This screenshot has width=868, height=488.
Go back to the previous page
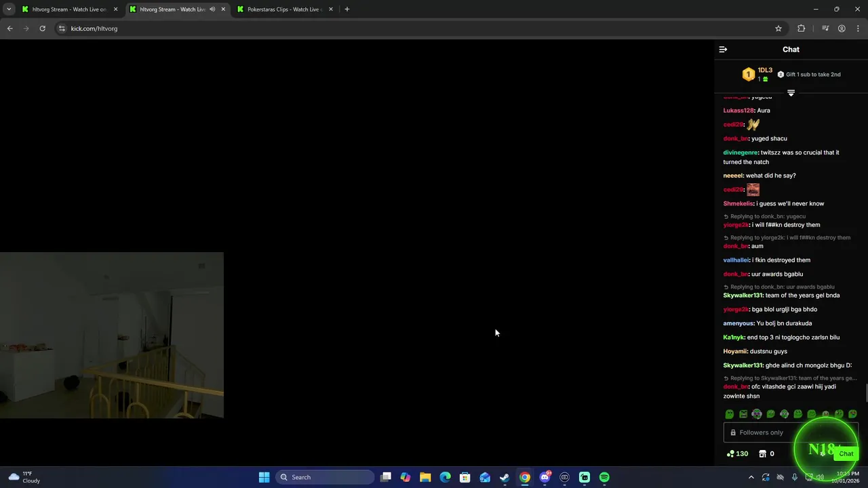coord(9,28)
